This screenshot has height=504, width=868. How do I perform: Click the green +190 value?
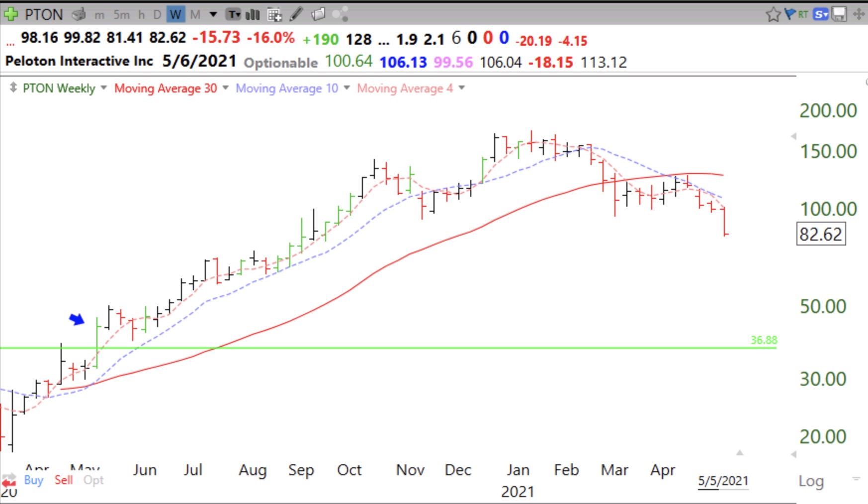click(x=320, y=39)
